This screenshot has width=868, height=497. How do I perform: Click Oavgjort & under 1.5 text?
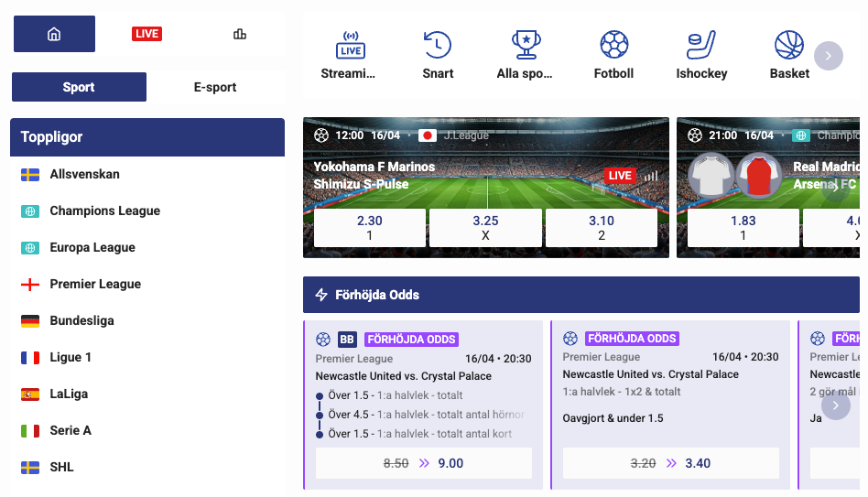[x=613, y=418]
